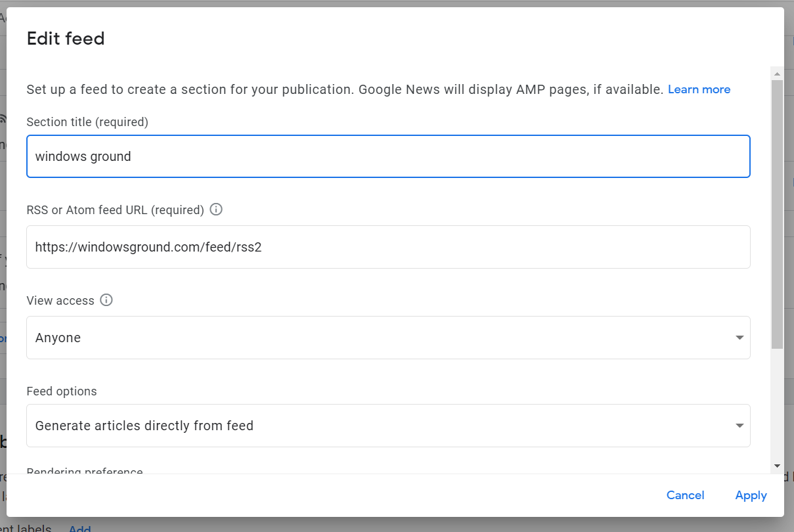
Task: Apply the feed changes
Action: [x=751, y=495]
